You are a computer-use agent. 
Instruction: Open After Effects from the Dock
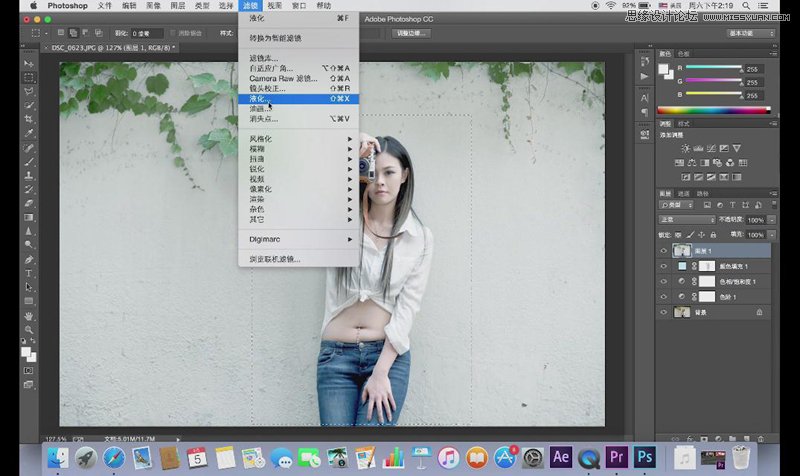tap(561, 457)
